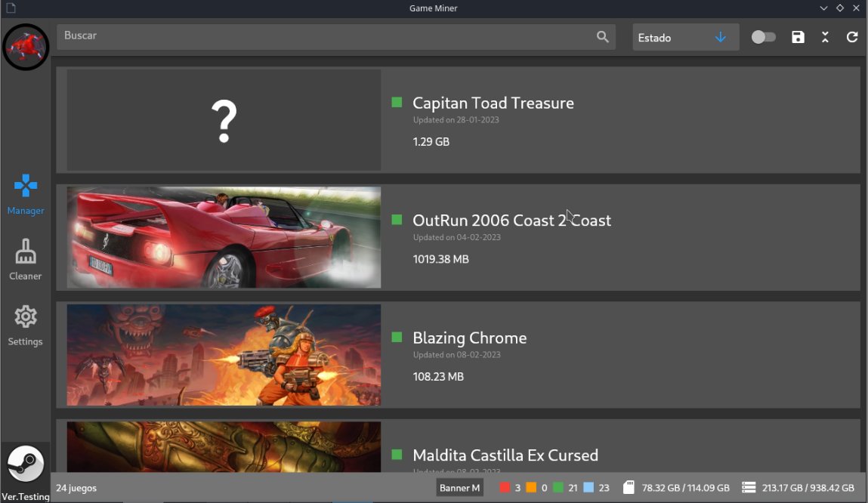Collapse all entries with the arrows icon
The height and width of the screenshot is (503, 868).
[x=825, y=37]
